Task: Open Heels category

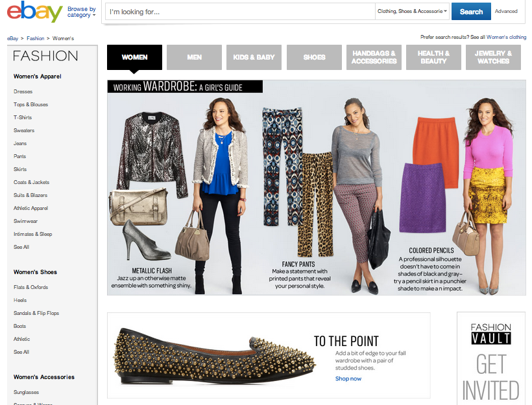Action: point(20,300)
